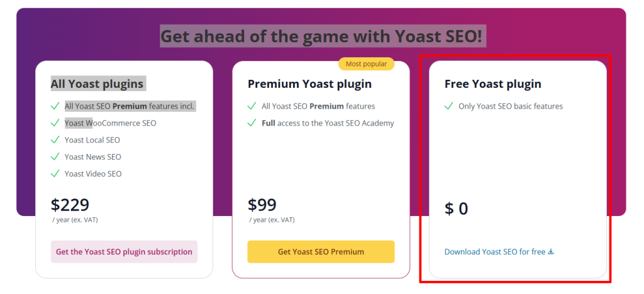Click checkmark next to Yoast Video SEO
The image size is (644, 294).
[55, 173]
